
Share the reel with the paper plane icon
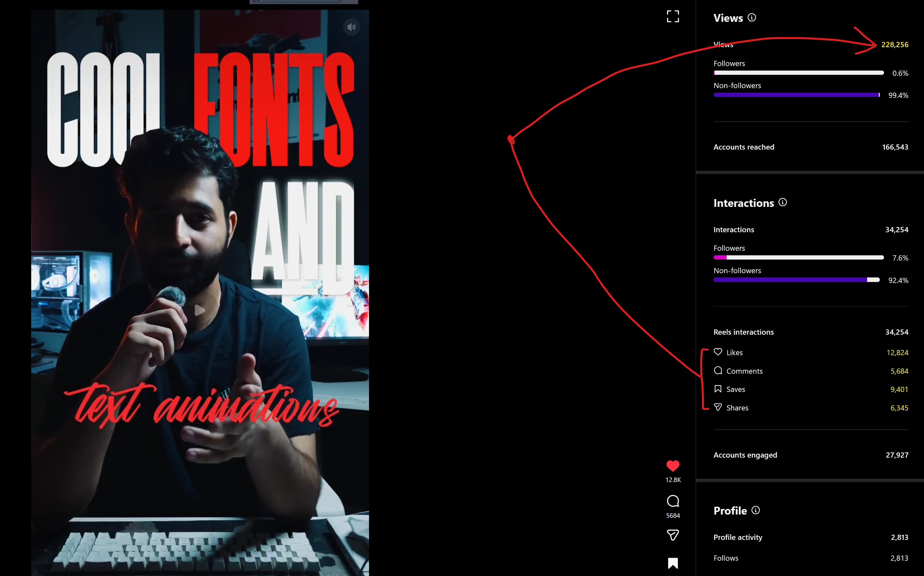[x=673, y=535]
